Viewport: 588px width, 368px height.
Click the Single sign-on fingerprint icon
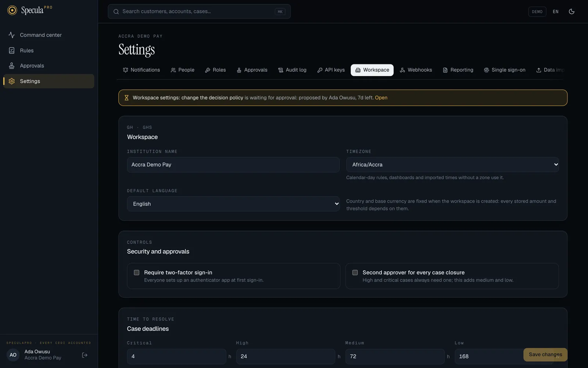pyautogui.click(x=487, y=70)
